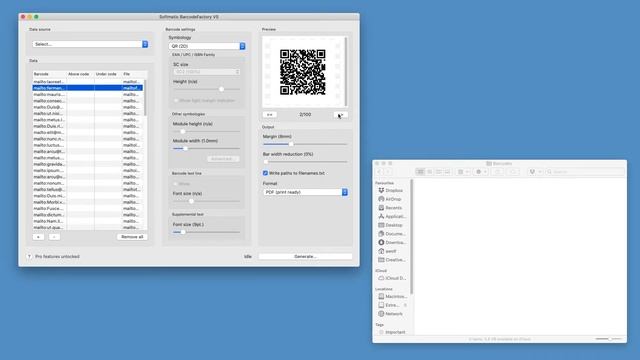The image size is (640, 360).
Task: Open the SC size dropdown
Action: (207, 72)
